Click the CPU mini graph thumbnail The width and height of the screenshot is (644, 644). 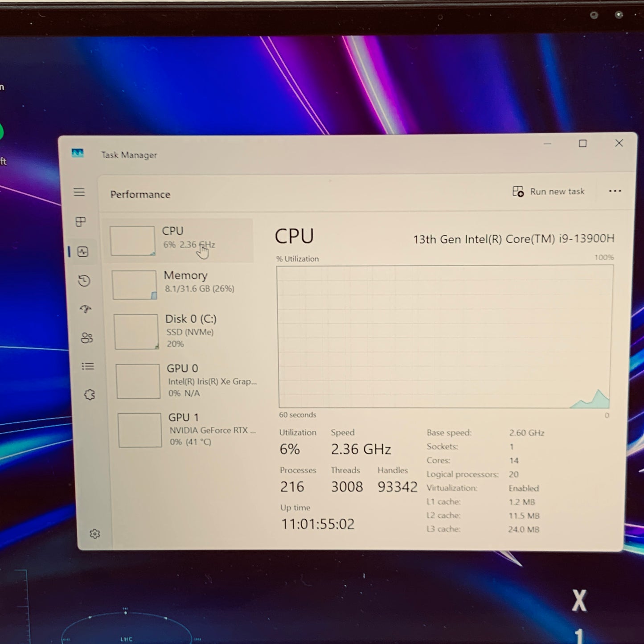133,241
